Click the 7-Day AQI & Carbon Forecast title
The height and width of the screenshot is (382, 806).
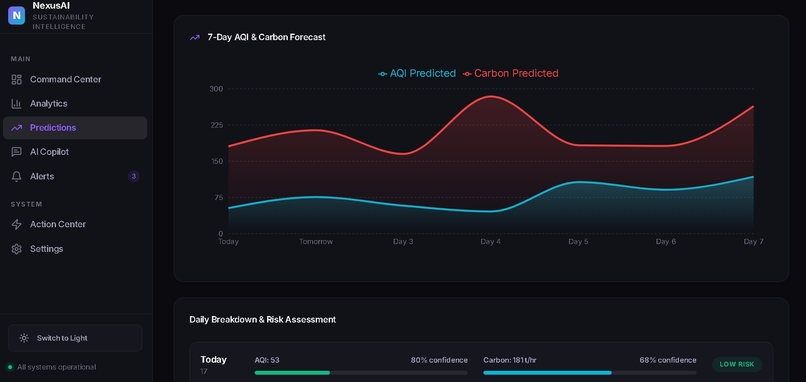266,38
